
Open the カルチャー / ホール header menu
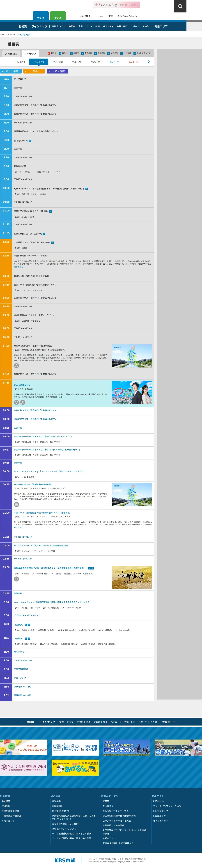tap(127, 17)
